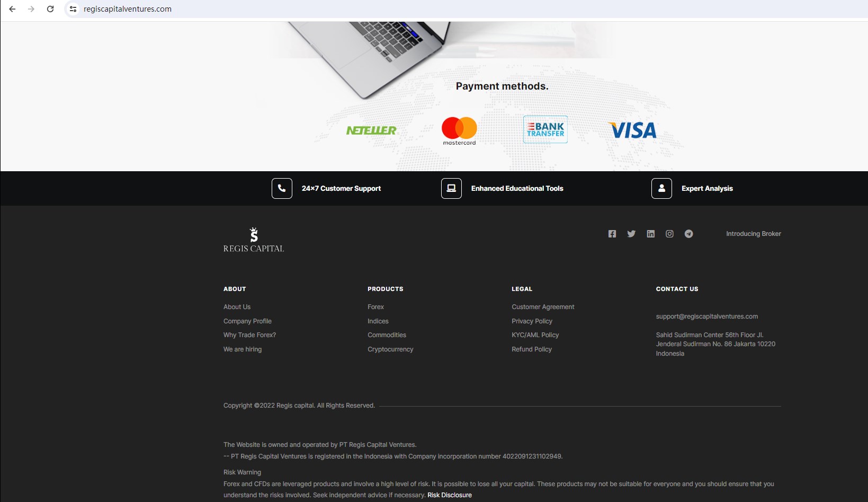Click the phone icon for customer support
This screenshot has height=502, width=868.
tap(282, 188)
